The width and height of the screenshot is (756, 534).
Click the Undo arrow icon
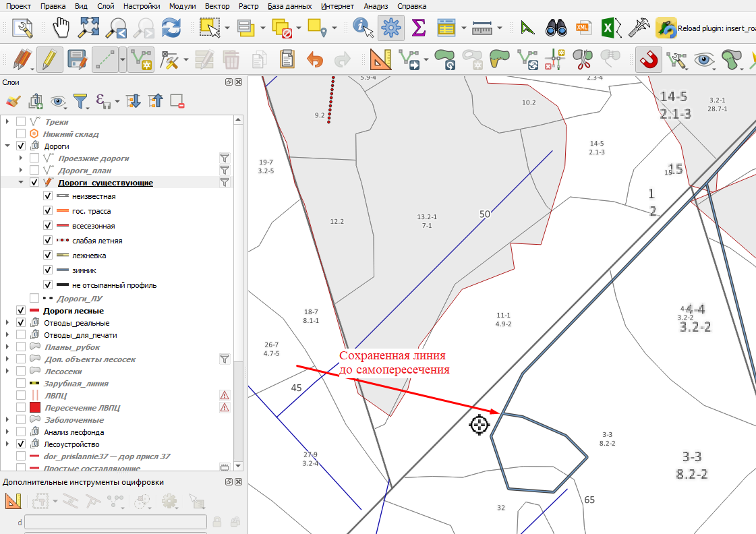315,60
